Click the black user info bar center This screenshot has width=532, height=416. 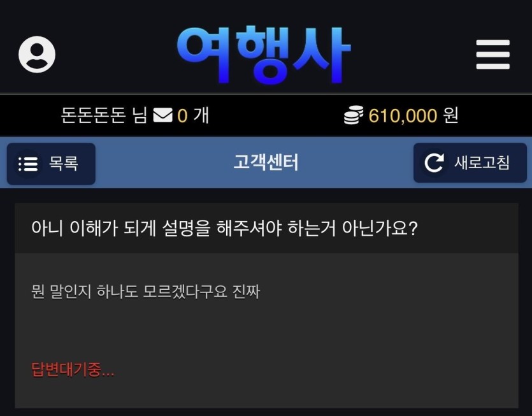266,115
